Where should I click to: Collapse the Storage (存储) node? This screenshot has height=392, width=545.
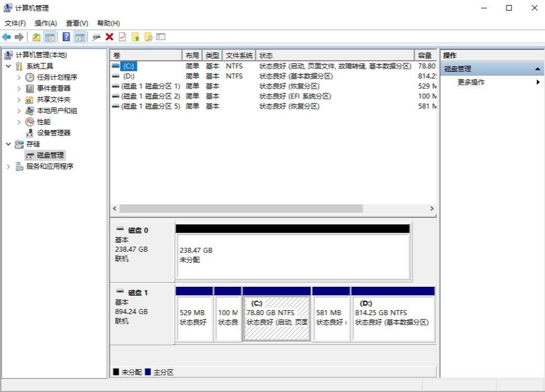[8, 144]
